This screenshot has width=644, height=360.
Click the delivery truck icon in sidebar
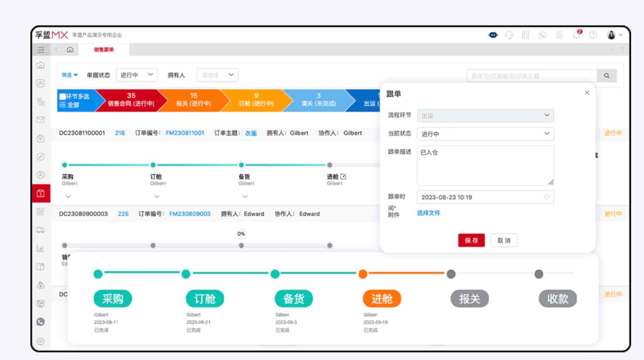click(41, 230)
